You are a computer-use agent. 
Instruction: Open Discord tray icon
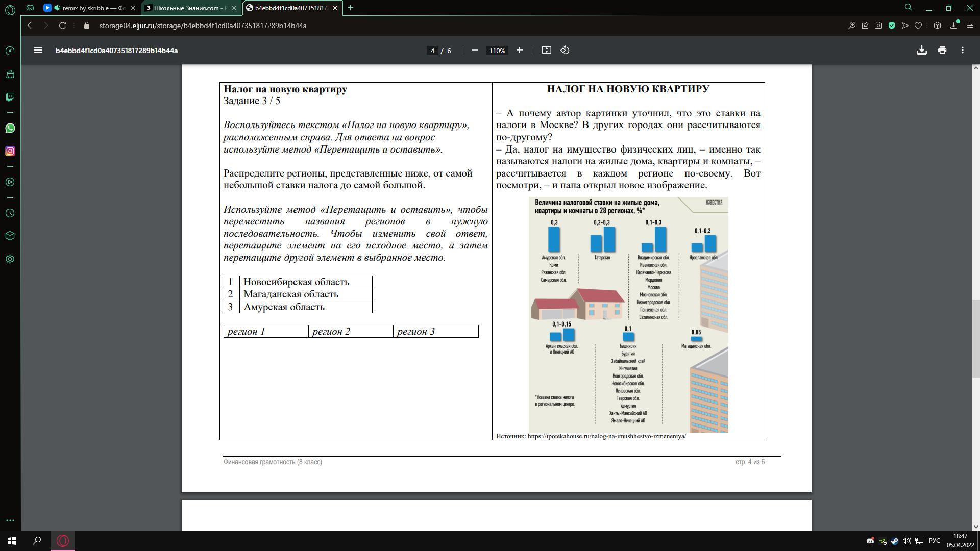[x=870, y=541]
